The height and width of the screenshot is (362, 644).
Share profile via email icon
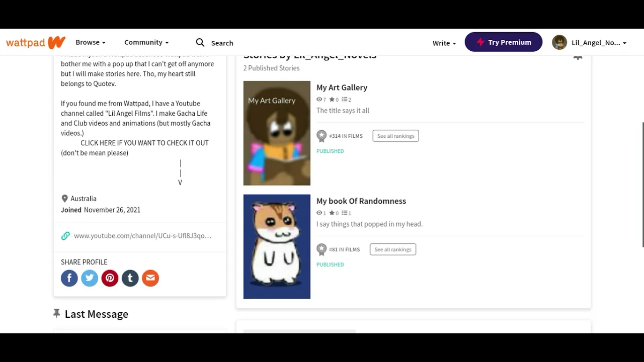(150, 278)
